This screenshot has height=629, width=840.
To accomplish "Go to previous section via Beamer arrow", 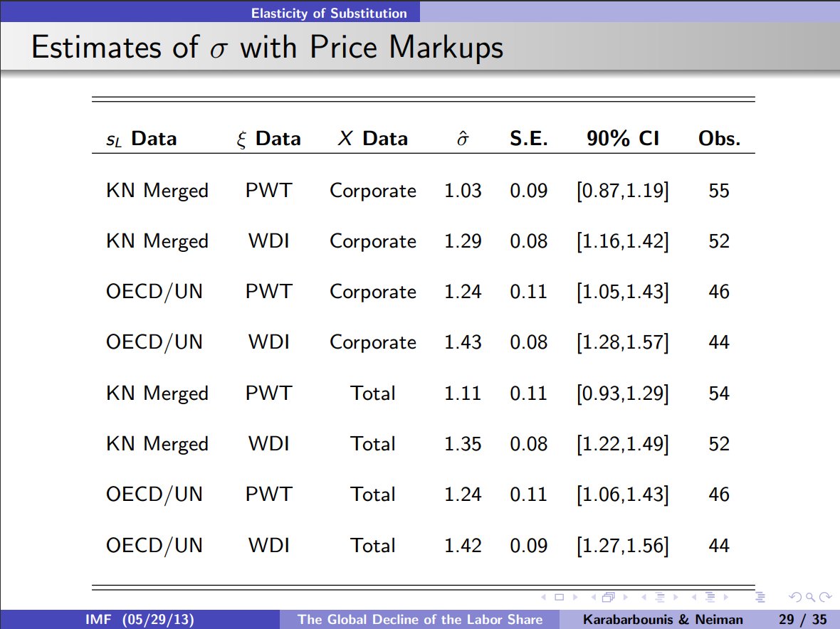I will (x=694, y=597).
